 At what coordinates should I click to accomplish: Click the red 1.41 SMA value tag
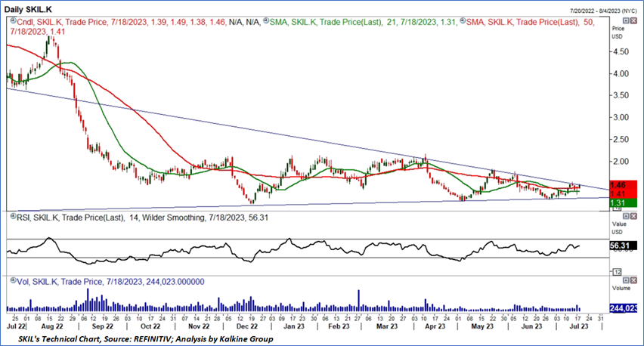pos(623,194)
